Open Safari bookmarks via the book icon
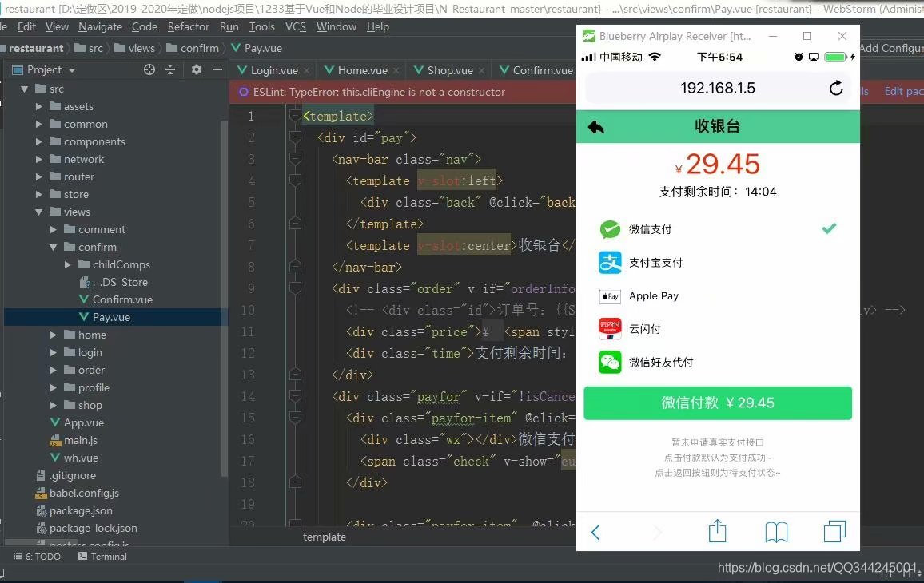Viewport: 924px width, 583px height. (x=776, y=530)
